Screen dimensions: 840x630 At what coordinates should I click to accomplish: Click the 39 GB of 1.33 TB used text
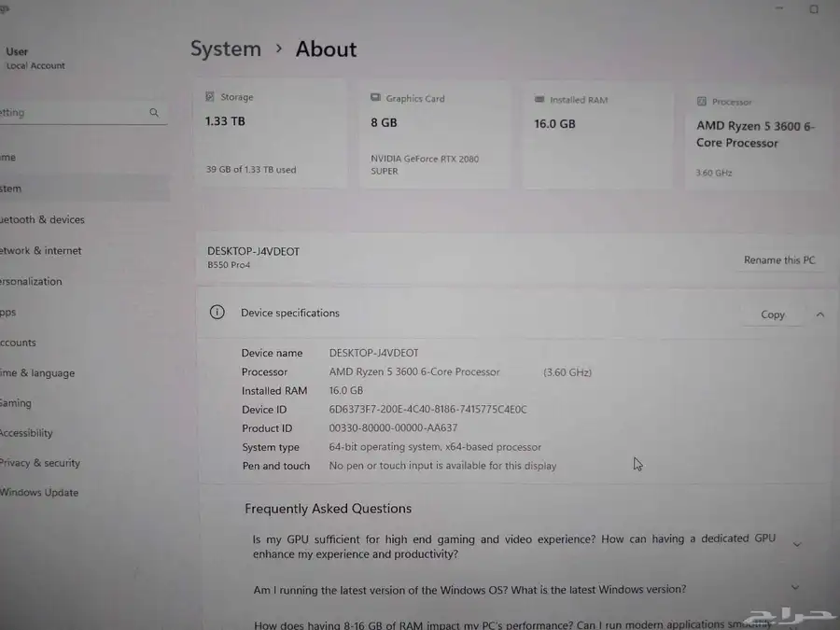[251, 169]
